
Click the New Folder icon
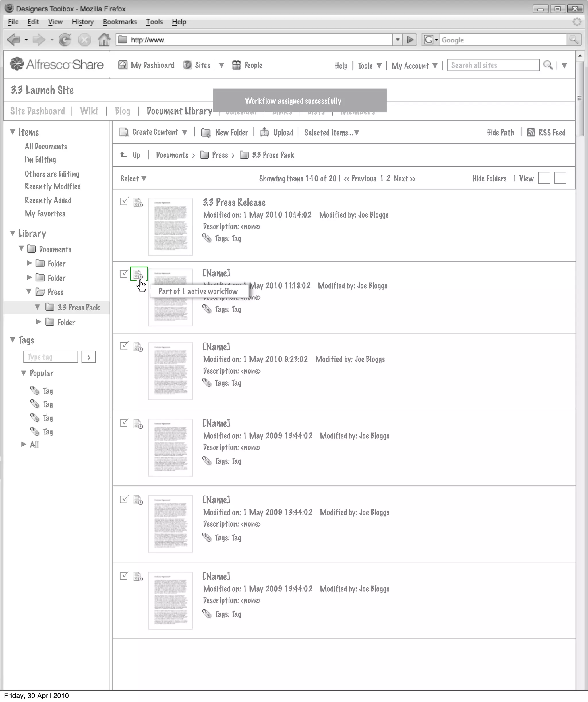206,133
